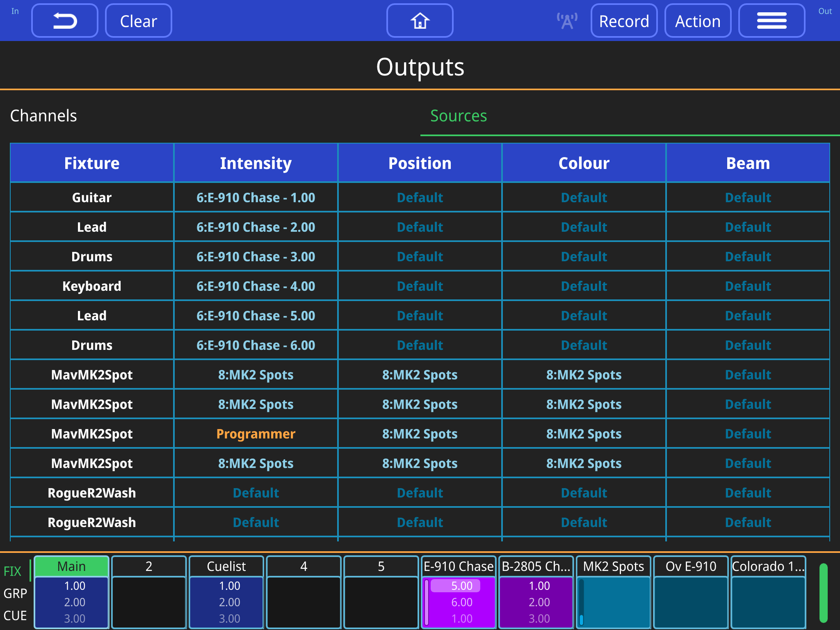Open the home screen icon
This screenshot has width=840, height=630.
coord(420,20)
